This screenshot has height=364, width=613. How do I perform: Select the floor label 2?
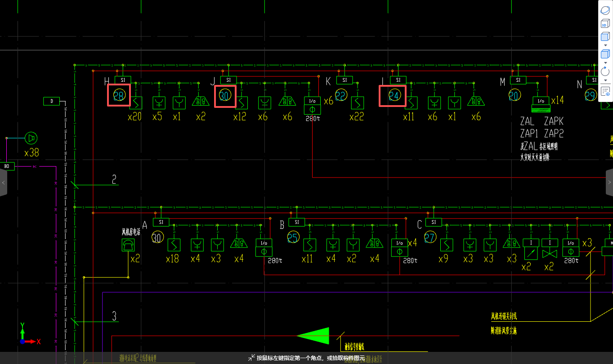tap(114, 180)
